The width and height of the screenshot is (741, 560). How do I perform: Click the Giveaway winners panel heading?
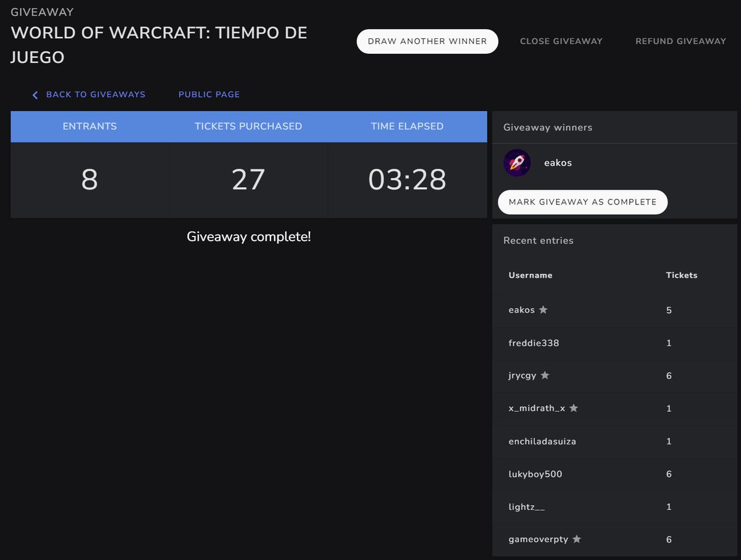(x=548, y=127)
